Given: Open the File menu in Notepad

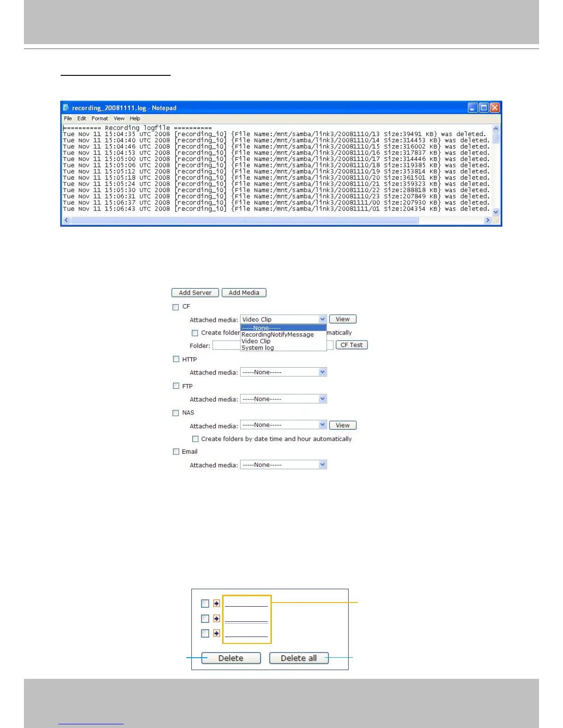Looking at the screenshot, I should tap(68, 119).
